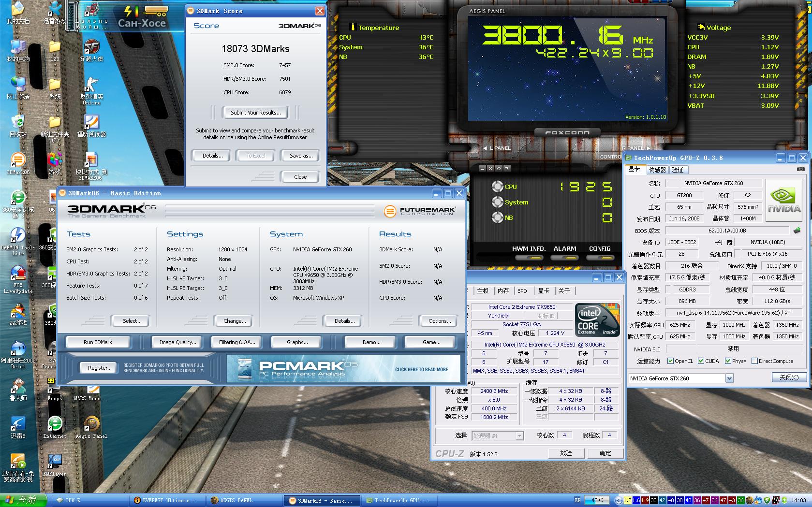This screenshot has width=812, height=507.
Task: Toggle the OpenCL checkbox in GPU-Z
Action: [x=670, y=361]
